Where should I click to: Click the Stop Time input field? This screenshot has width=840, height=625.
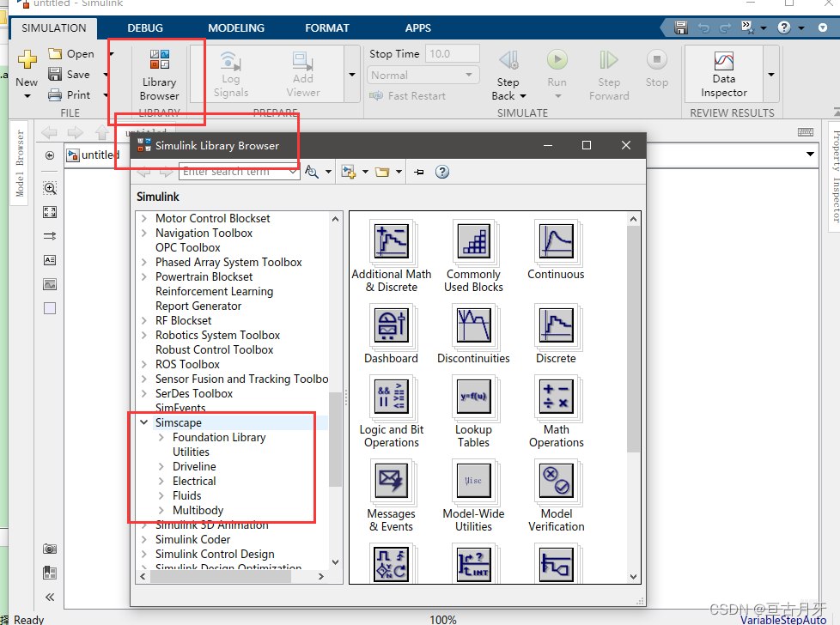(x=452, y=53)
